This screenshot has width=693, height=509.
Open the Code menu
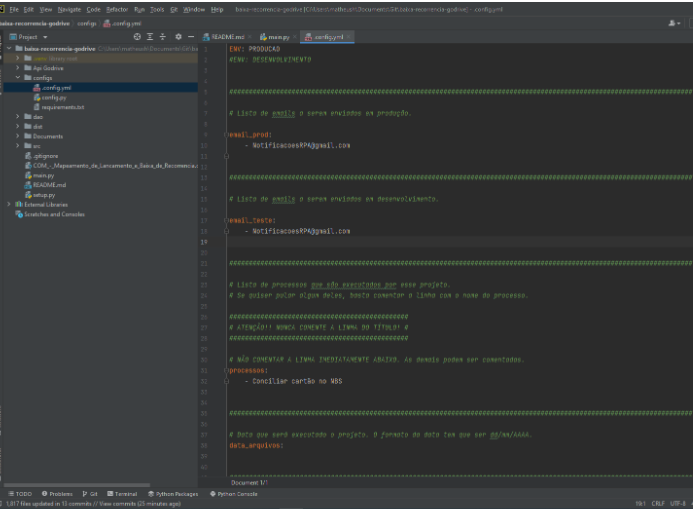pyautogui.click(x=93, y=9)
